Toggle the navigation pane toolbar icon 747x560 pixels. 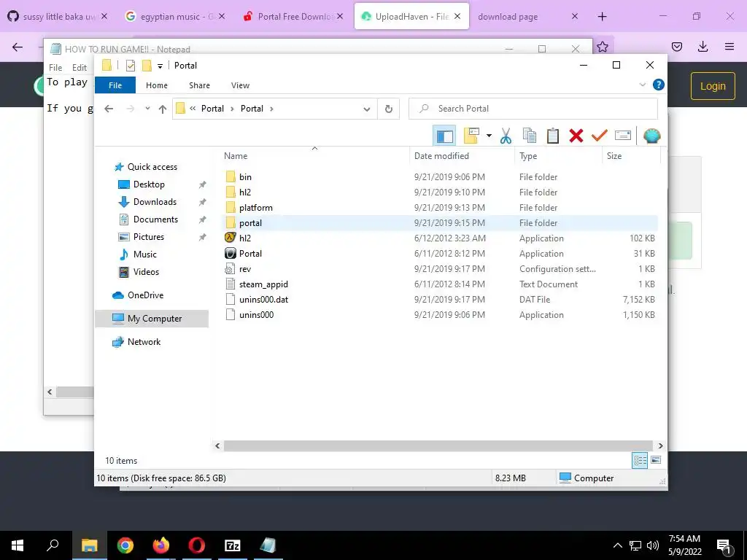point(444,136)
